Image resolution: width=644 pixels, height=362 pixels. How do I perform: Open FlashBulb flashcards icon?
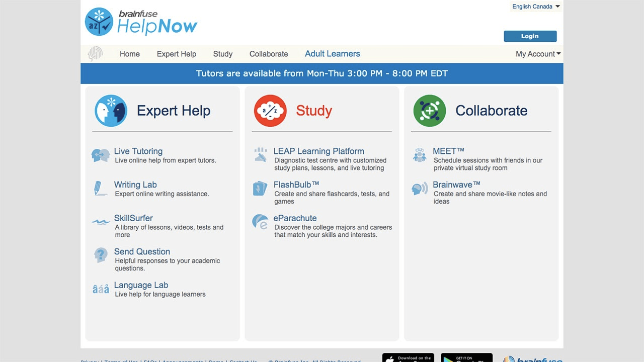click(x=260, y=189)
